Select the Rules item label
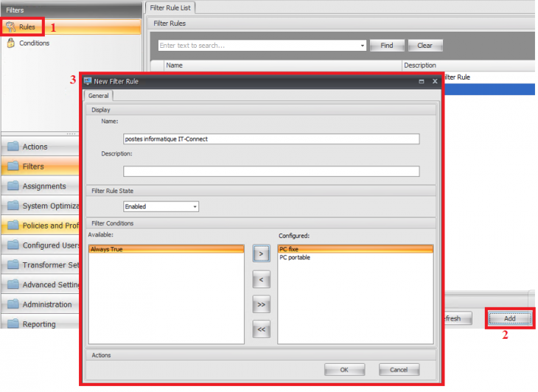 point(27,27)
